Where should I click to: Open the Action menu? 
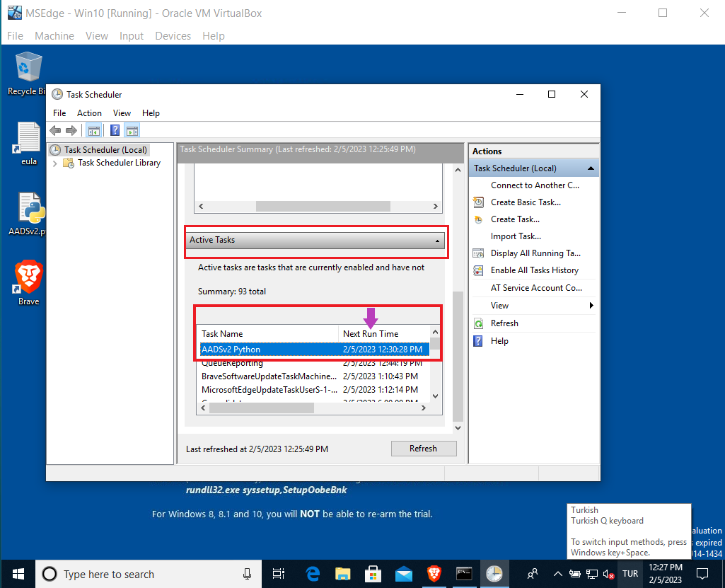89,113
